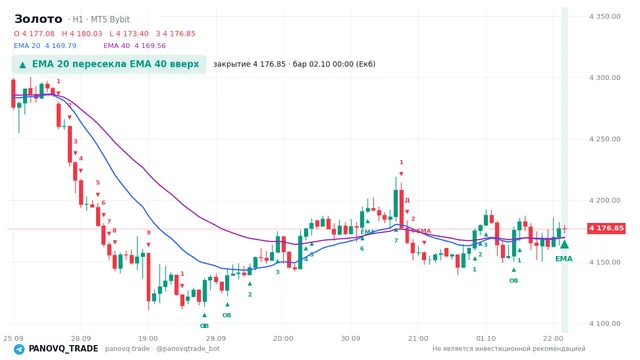Click the green 6 buy signal marker
This screenshot has width=640, height=360.
(362, 249)
